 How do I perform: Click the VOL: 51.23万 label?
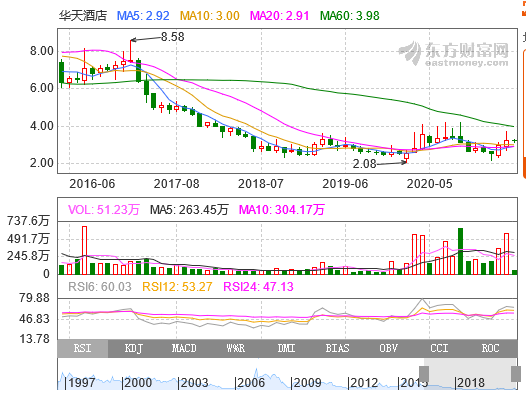104,210
